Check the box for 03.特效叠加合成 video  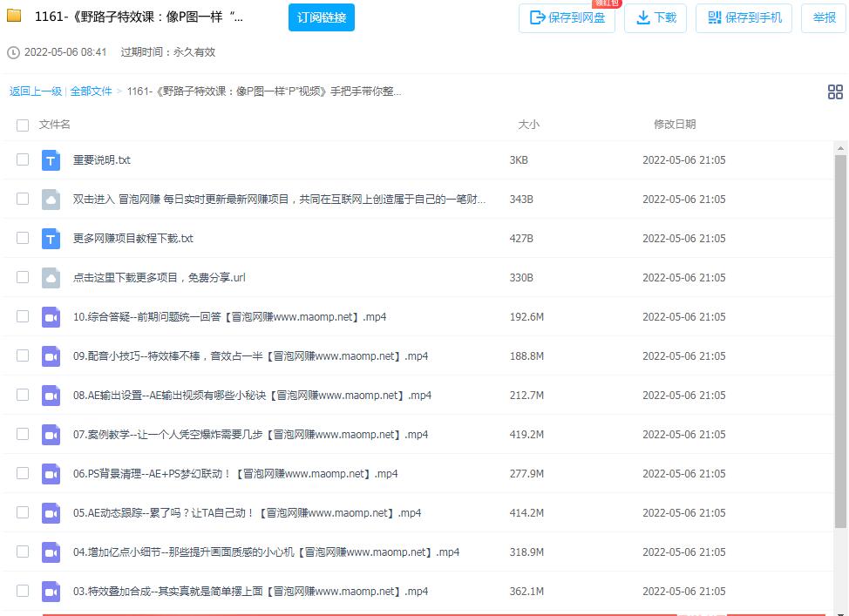point(23,591)
